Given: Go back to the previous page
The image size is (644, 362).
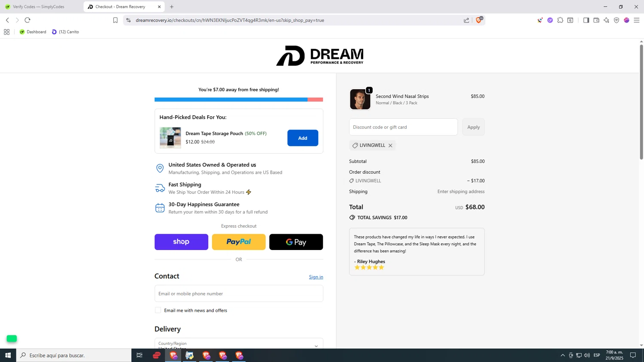Looking at the screenshot, I should click(x=7, y=20).
